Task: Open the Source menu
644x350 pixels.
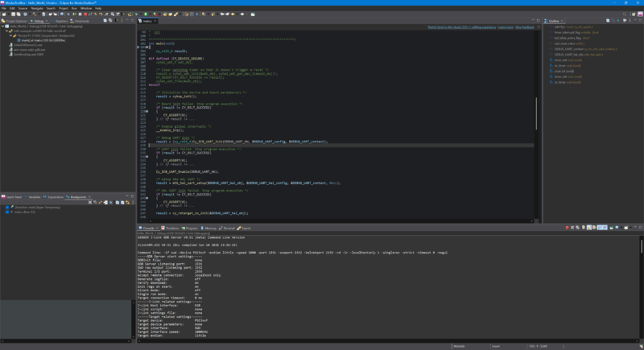Action: point(23,8)
